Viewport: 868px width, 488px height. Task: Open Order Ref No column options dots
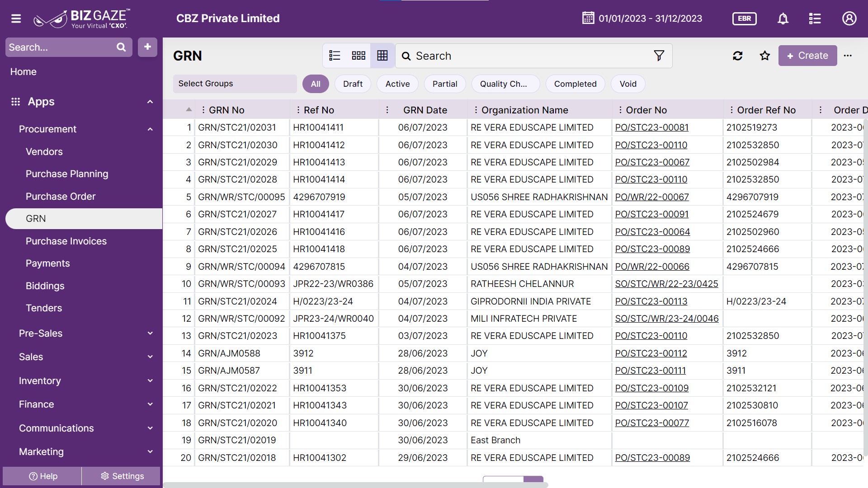point(731,110)
